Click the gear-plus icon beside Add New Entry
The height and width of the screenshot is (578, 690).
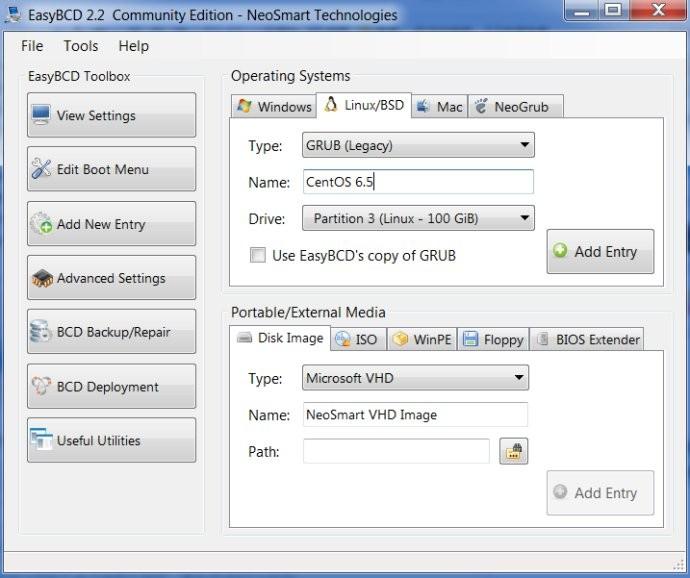coord(41,223)
